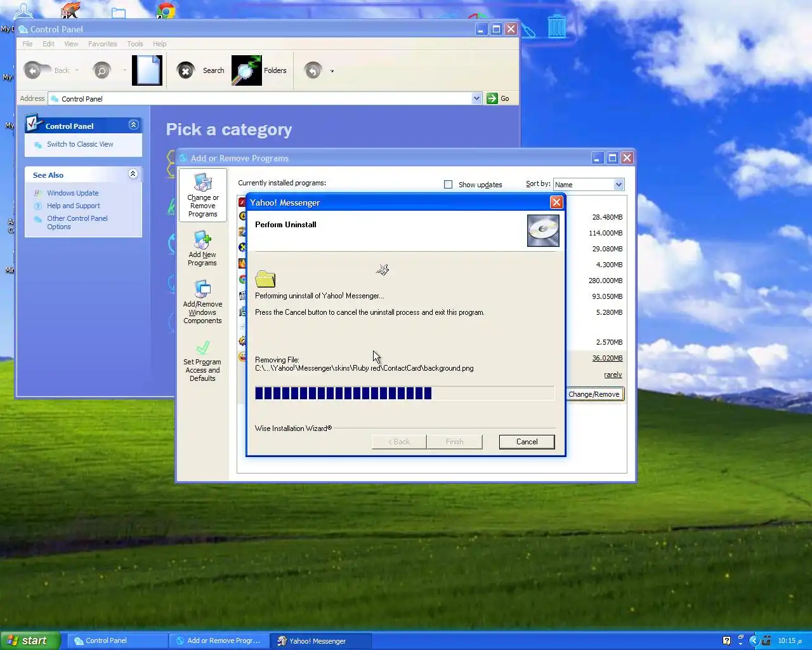Click the Search label in Control Panel toolbar
Image resolution: width=812 pixels, height=650 pixels.
pyautogui.click(x=213, y=70)
